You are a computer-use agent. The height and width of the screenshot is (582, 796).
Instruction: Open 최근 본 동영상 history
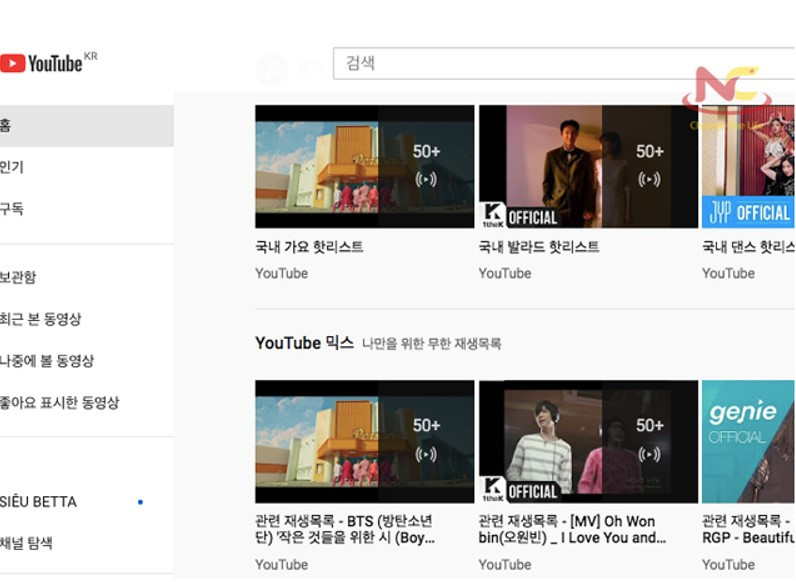coord(41,319)
